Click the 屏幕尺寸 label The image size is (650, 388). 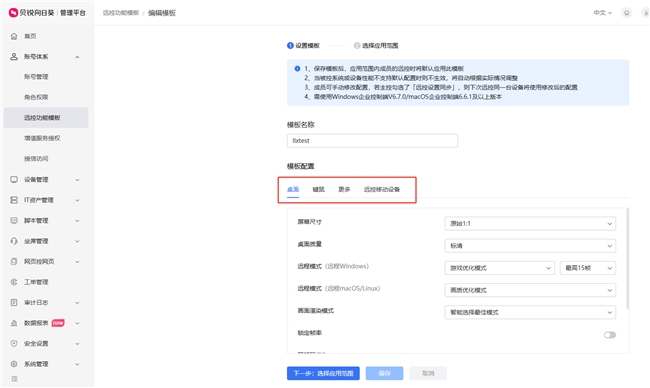309,222
